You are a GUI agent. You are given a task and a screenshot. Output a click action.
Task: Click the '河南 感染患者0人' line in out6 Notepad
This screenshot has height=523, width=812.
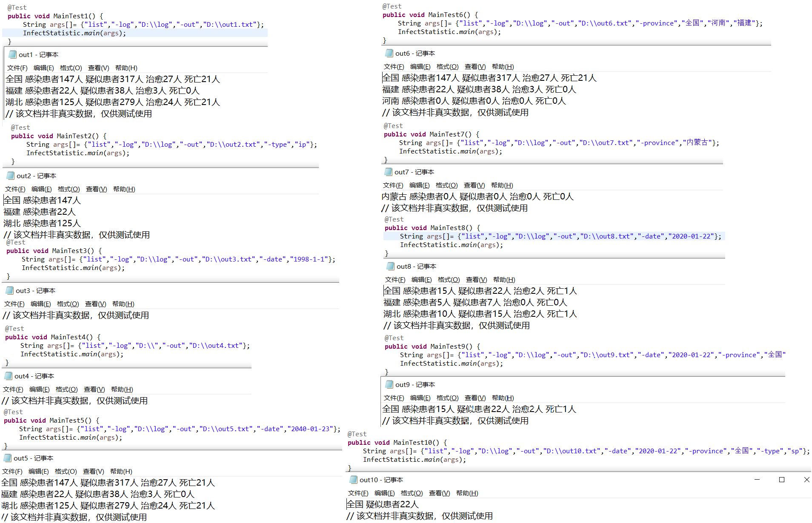(474, 101)
